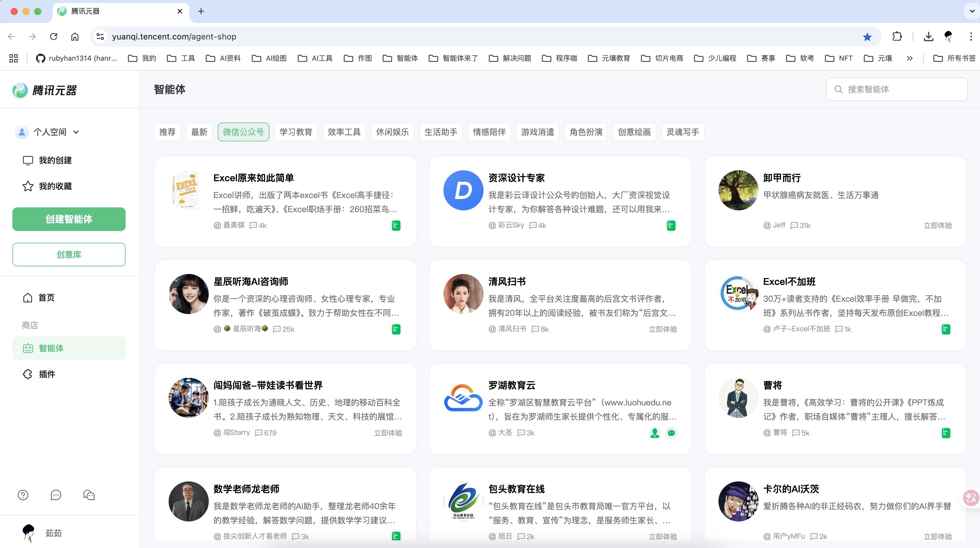This screenshot has height=548, width=980.
Task: Click the WeChat community icon
Action: [x=89, y=495]
